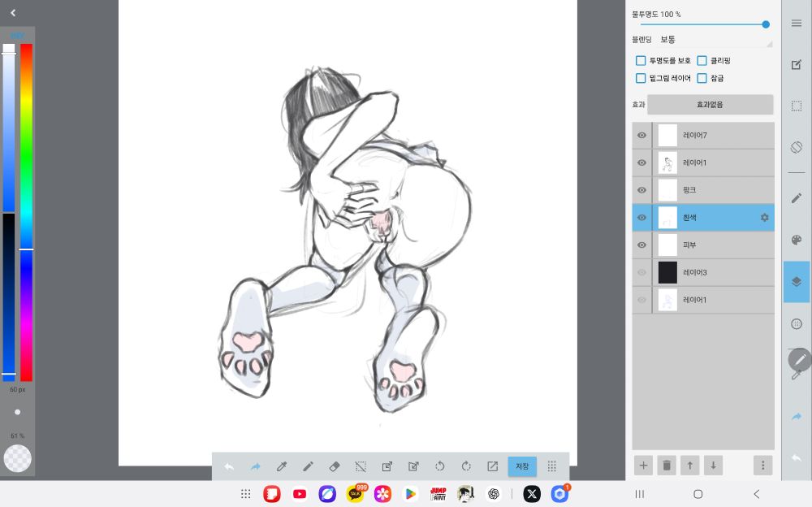Open the dashed selection tool in right sidebar
Image resolution: width=812 pixels, height=507 pixels.
[x=797, y=106]
